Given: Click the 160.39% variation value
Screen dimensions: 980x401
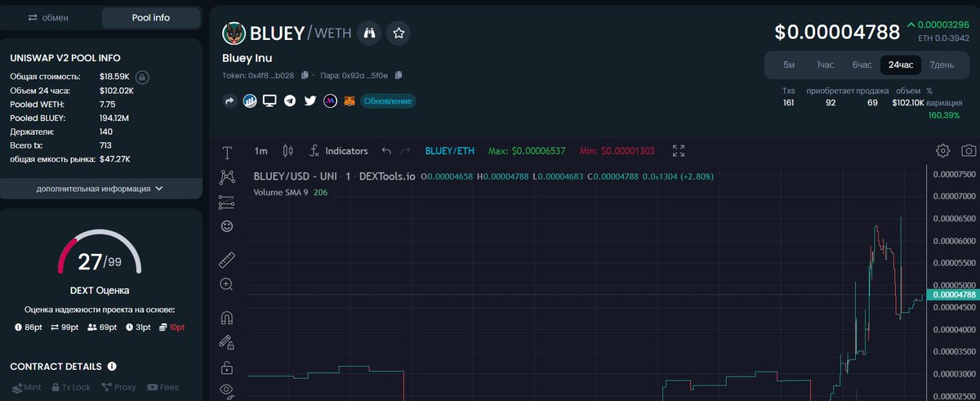Looking at the screenshot, I should point(943,115).
